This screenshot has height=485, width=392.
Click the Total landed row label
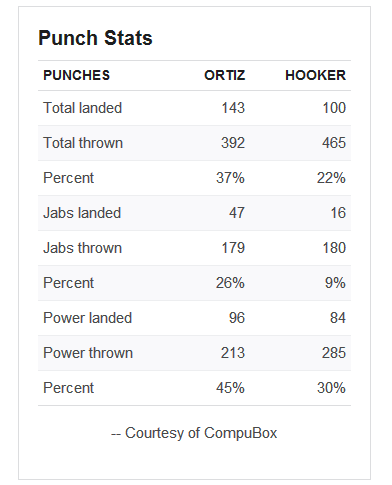tap(83, 108)
